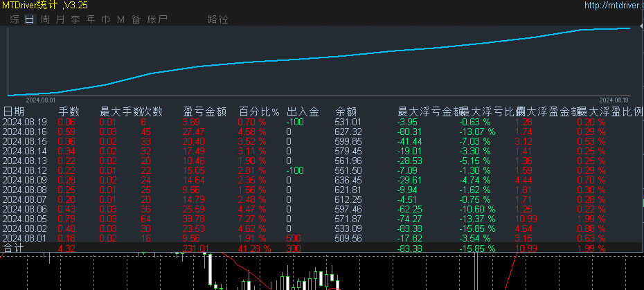The width and height of the screenshot is (644, 290).
Task: Select the 年 yearly tab
Action: click(x=90, y=19)
